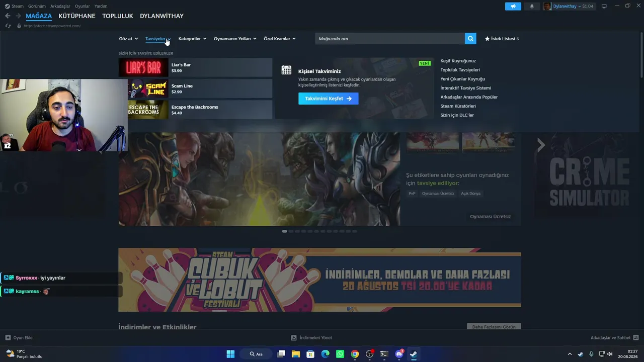Open the Yeni Çıkanlar Kuyruğu link
Viewport: 644px width, 362px height.
(462, 79)
